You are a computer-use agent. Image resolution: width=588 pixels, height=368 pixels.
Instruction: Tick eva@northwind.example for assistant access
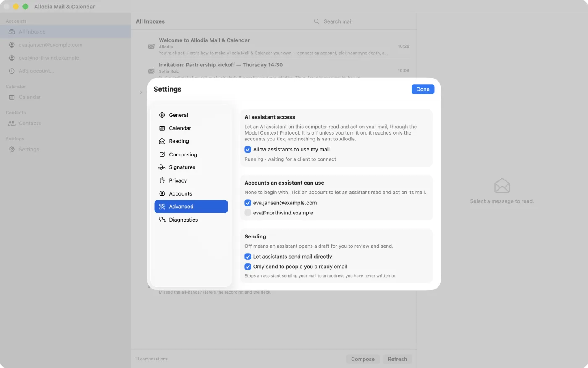coord(248,213)
